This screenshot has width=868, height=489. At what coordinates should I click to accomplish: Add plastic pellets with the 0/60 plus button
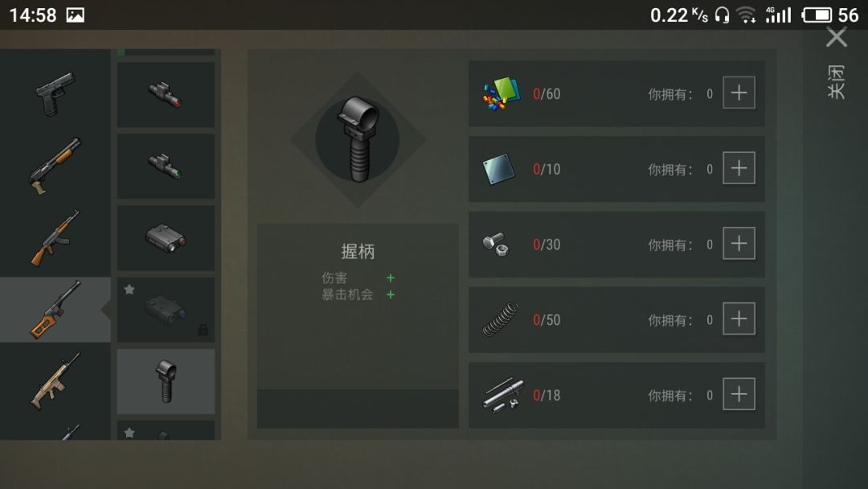point(739,92)
